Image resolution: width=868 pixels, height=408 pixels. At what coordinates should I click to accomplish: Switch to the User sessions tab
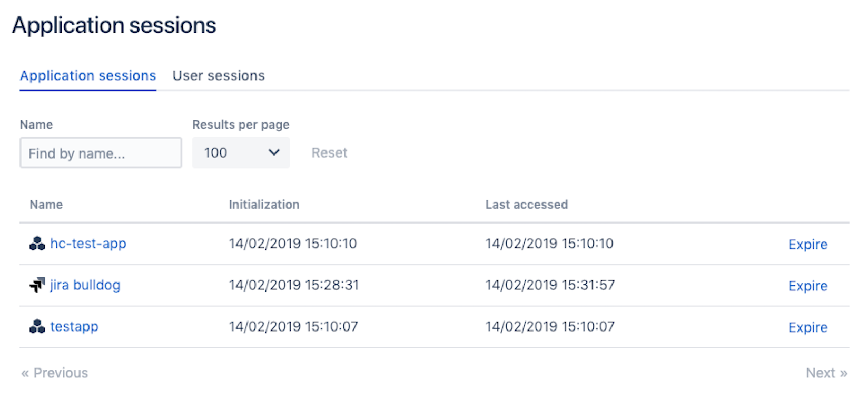(x=219, y=76)
